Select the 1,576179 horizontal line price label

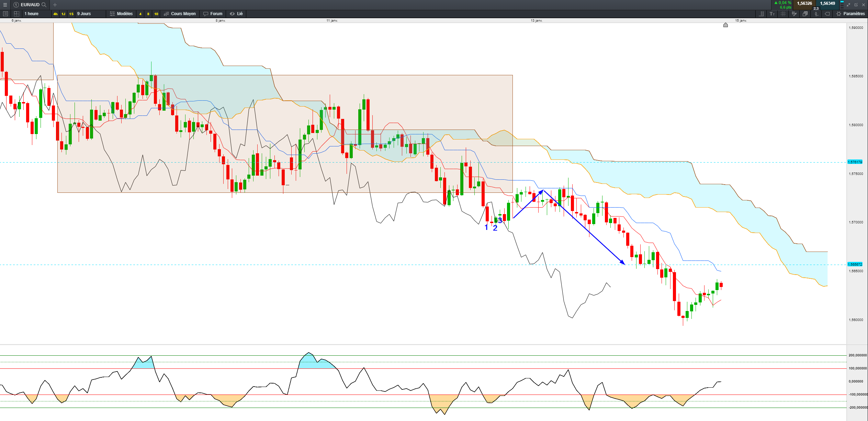855,162
